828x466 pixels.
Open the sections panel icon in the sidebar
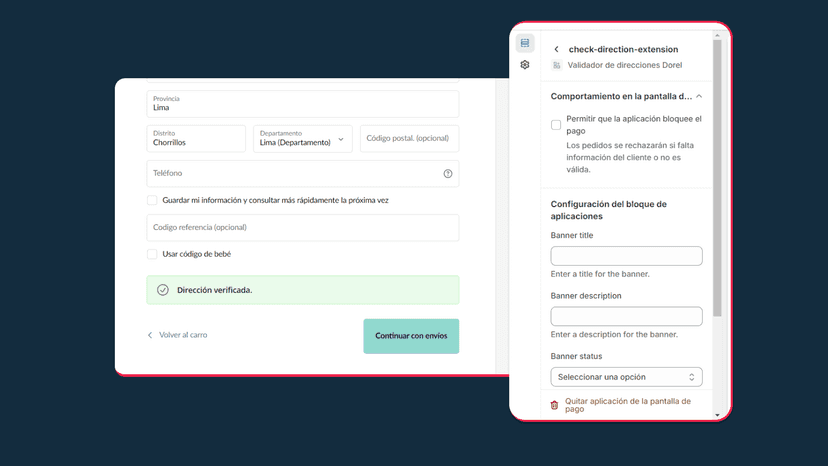pyautogui.click(x=525, y=43)
